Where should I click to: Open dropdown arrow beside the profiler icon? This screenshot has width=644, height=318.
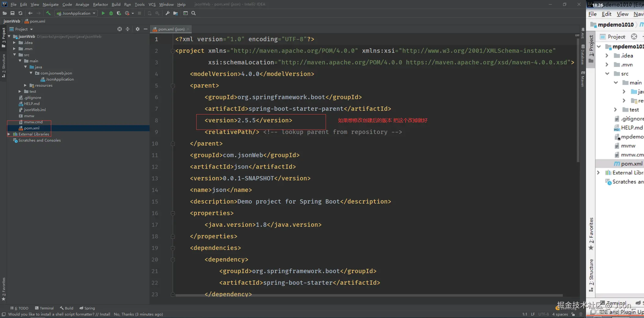[133, 13]
